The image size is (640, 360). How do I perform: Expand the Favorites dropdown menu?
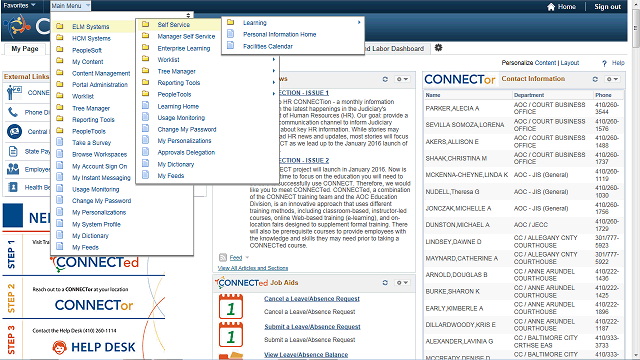point(19,6)
